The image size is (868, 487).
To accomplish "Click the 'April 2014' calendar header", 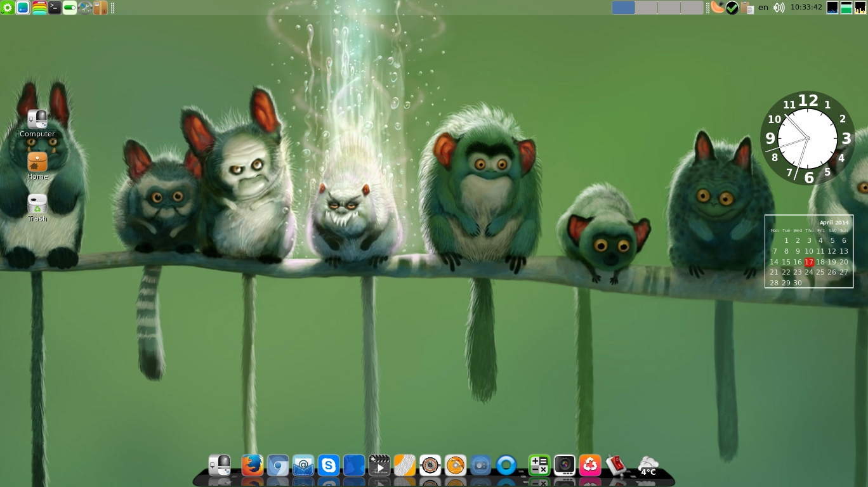I will pyautogui.click(x=834, y=223).
